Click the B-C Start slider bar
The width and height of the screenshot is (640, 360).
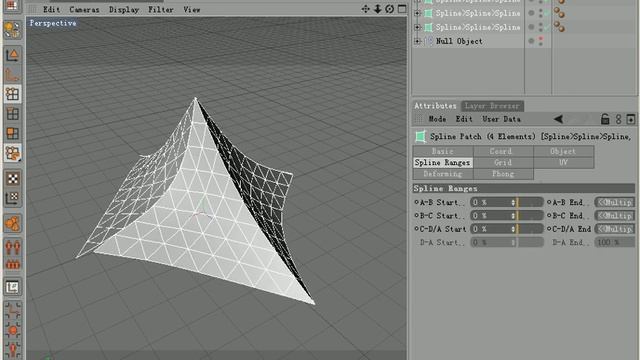click(530, 216)
